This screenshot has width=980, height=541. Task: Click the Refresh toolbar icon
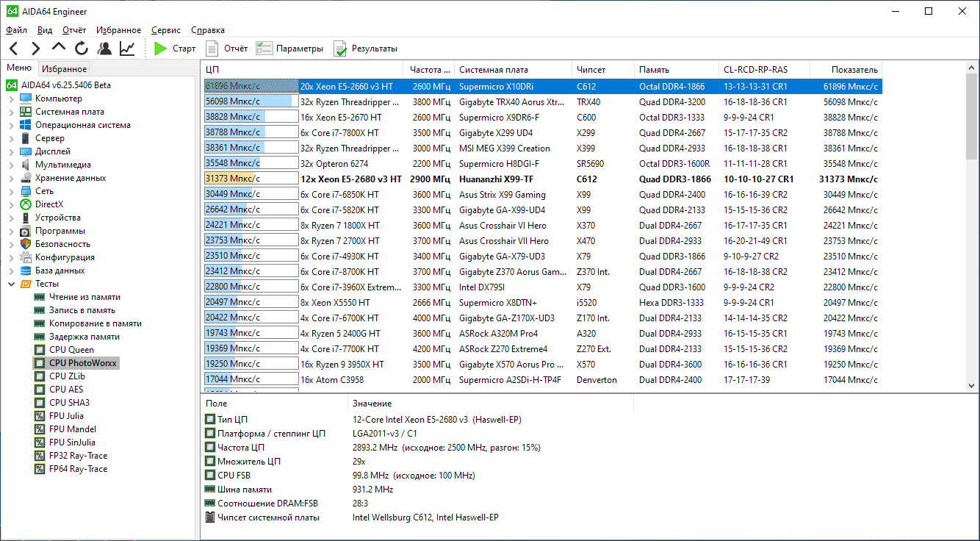click(82, 49)
